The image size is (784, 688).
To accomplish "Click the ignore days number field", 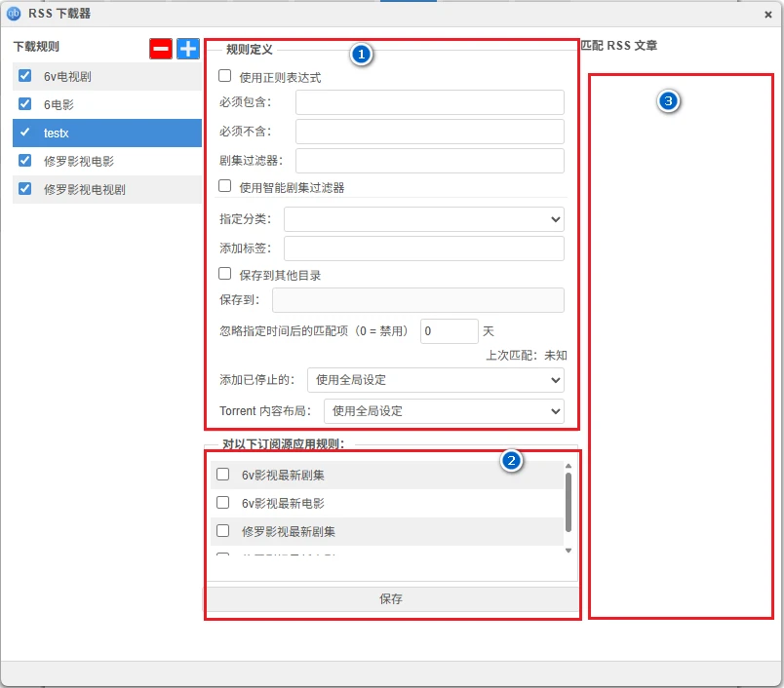I will [449, 331].
